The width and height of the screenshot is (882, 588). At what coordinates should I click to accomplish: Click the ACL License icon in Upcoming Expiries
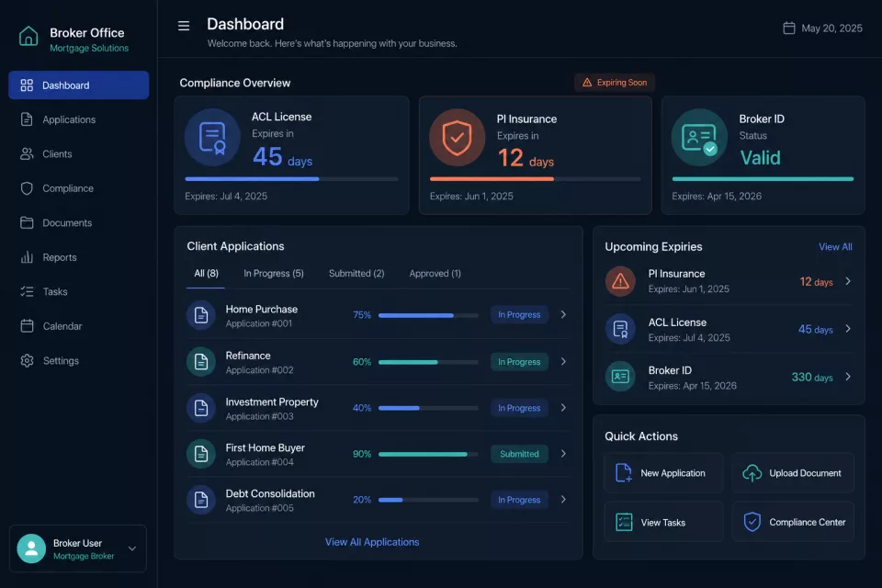[620, 329]
